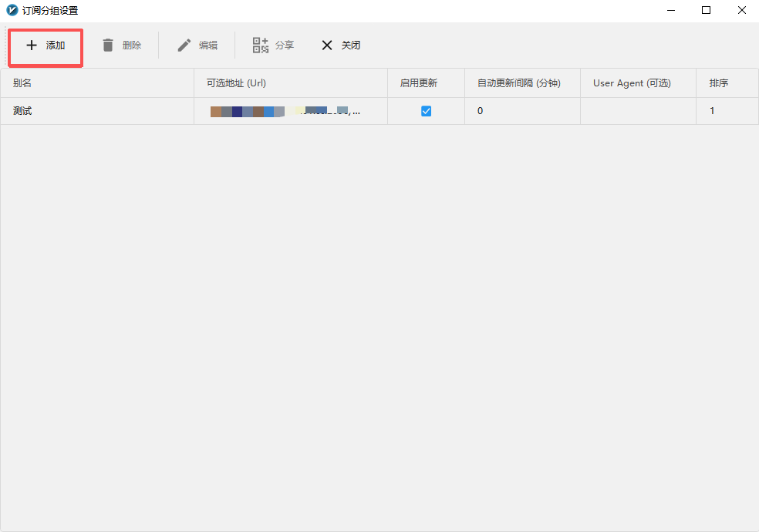Click the empty User Agent cell in 测试 row
This screenshot has width=759, height=532.
click(x=638, y=111)
